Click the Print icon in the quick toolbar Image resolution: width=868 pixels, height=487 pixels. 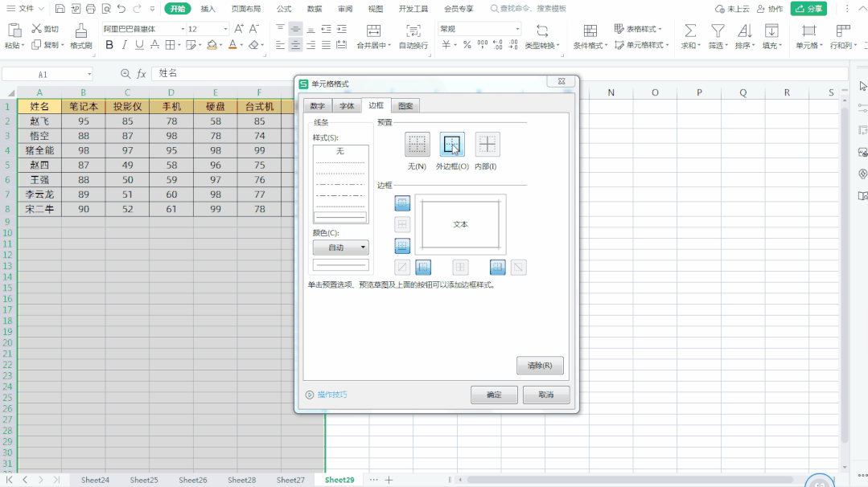point(91,9)
